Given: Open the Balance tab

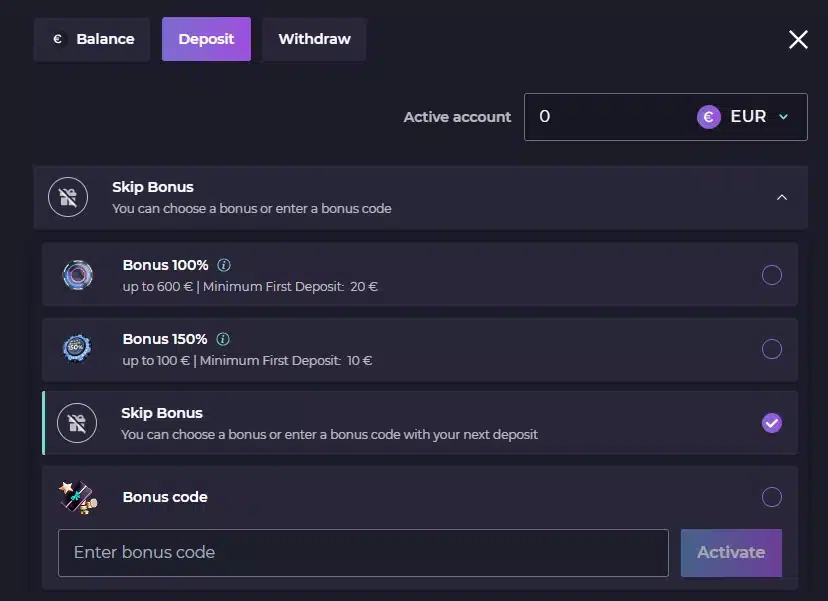Looking at the screenshot, I should tap(92, 39).
